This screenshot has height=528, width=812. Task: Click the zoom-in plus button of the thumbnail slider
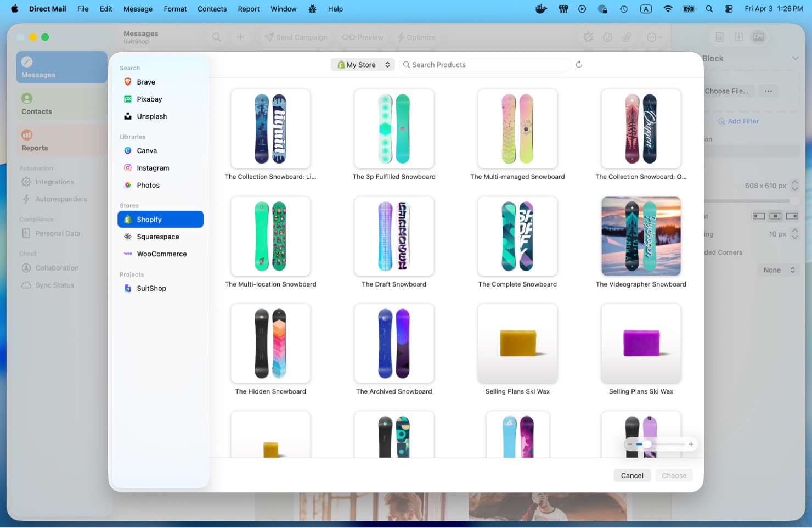coord(691,444)
